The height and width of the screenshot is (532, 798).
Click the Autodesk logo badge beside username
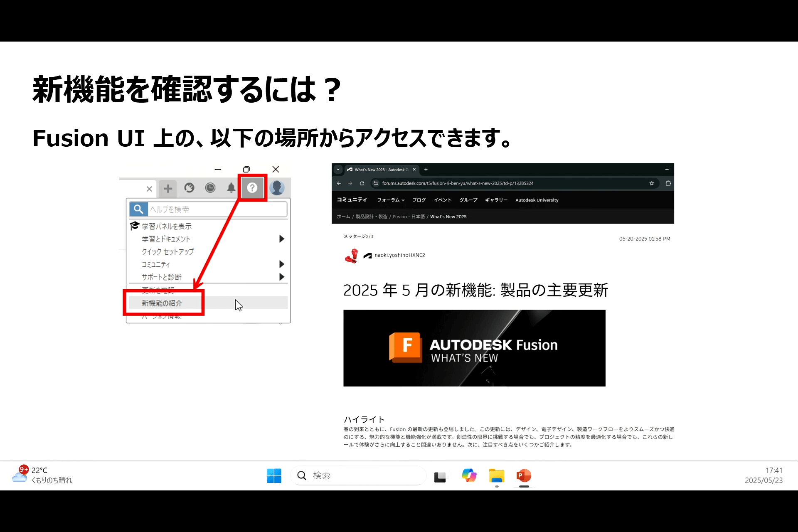367,256
